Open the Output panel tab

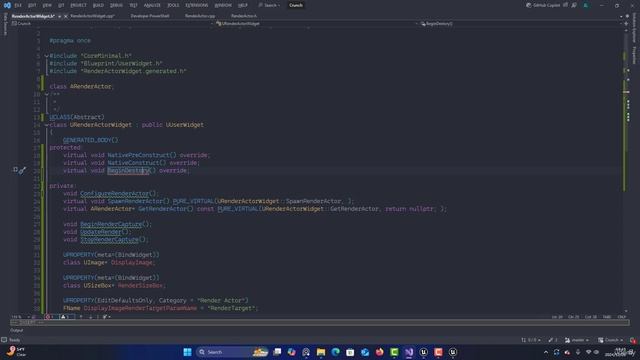pyautogui.click(x=17, y=330)
